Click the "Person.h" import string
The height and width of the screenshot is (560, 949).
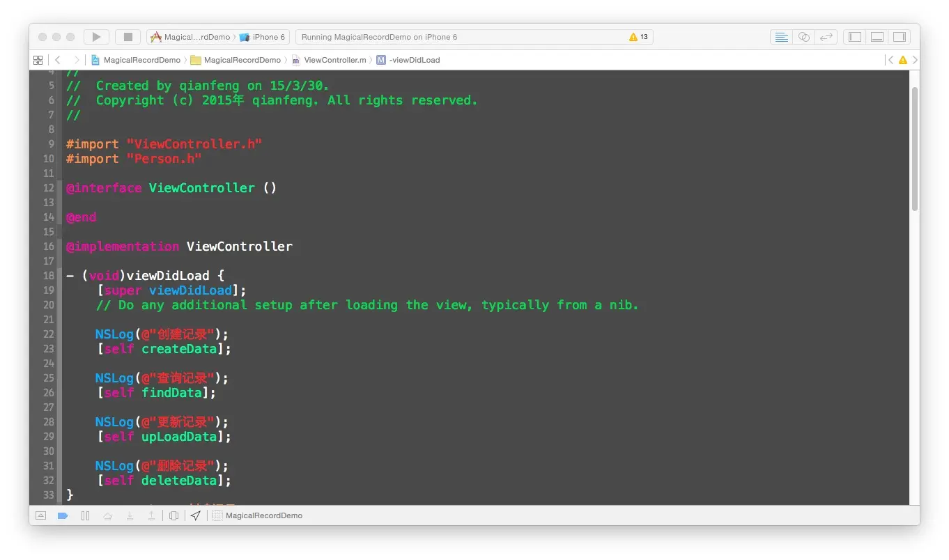point(164,159)
